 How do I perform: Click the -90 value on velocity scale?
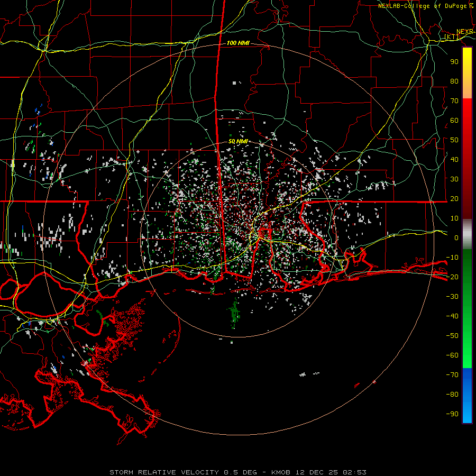pyautogui.click(x=452, y=414)
